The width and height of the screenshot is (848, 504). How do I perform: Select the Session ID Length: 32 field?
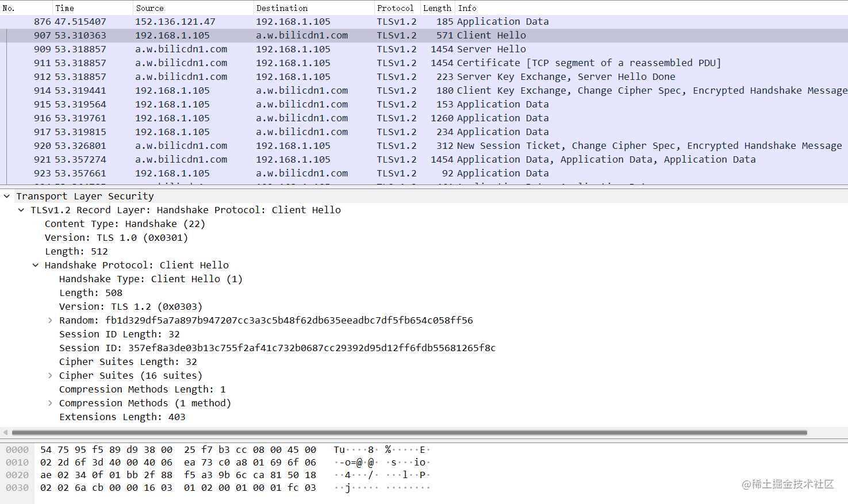point(120,334)
